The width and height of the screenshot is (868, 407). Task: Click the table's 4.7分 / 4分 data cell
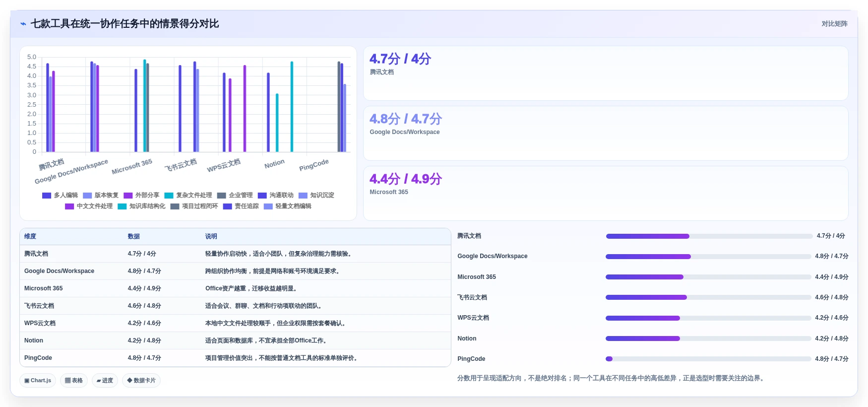[142, 254]
